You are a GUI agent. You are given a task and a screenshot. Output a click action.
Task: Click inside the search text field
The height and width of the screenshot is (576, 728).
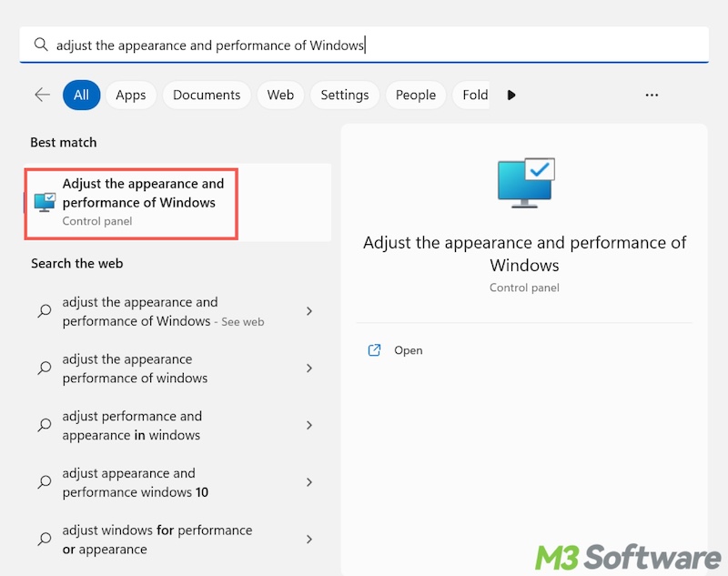364,45
